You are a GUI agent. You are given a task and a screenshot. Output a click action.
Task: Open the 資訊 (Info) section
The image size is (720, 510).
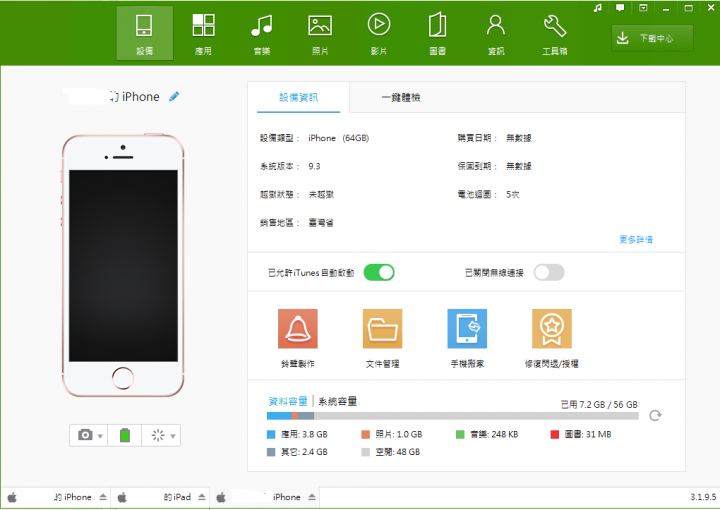point(496,33)
